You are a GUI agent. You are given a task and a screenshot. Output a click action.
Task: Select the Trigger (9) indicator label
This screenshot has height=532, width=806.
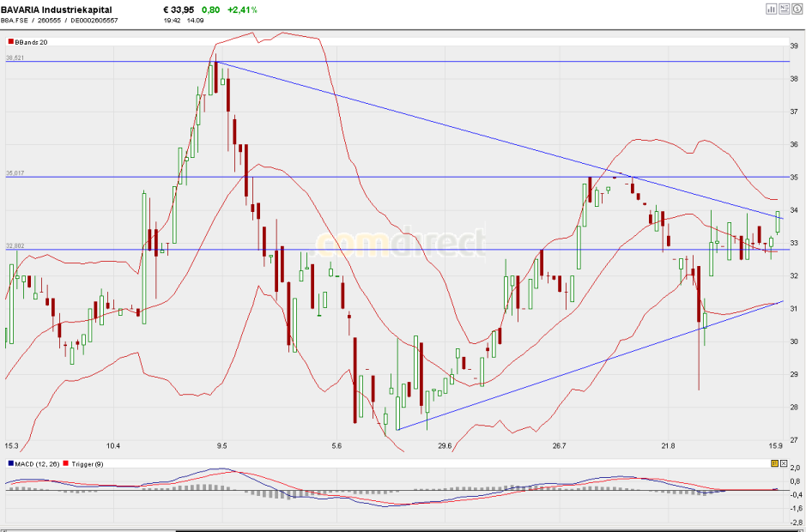tap(88, 463)
